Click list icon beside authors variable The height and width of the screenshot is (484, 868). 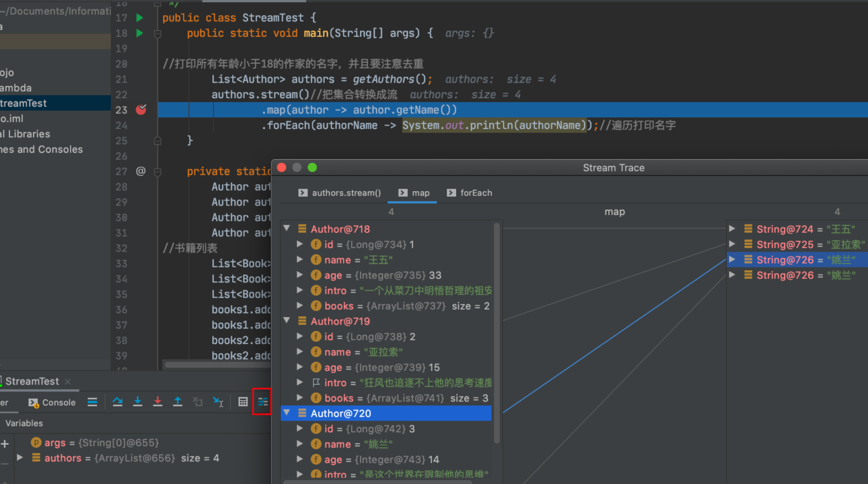click(36, 458)
